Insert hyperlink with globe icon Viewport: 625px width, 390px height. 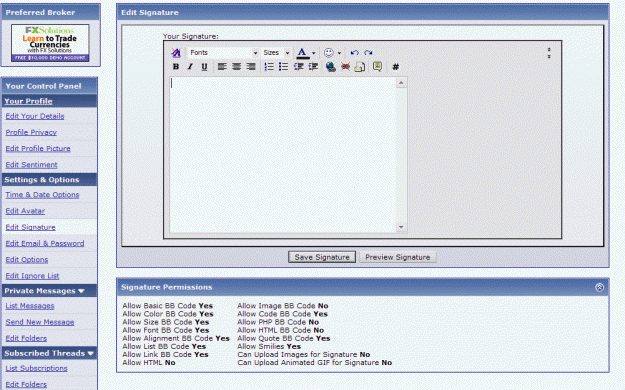[x=330, y=67]
